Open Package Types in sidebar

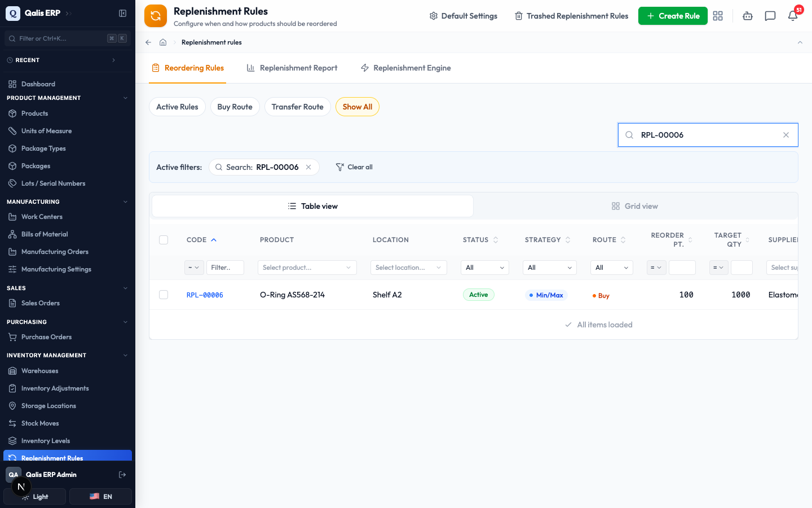click(68, 148)
